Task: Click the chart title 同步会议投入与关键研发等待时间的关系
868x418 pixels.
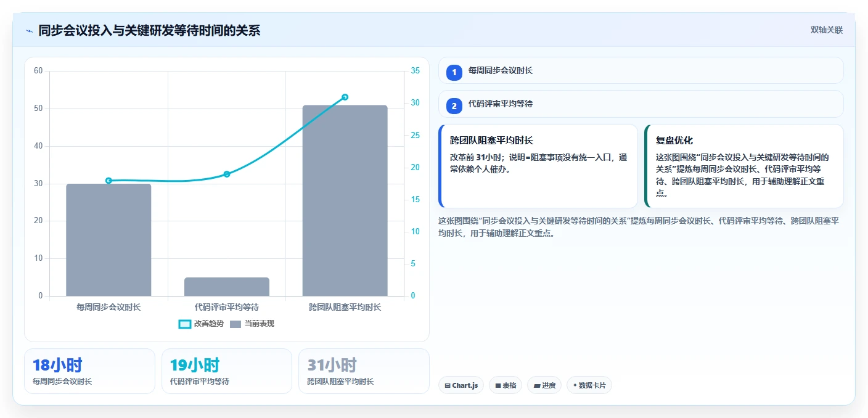Action: (149, 30)
